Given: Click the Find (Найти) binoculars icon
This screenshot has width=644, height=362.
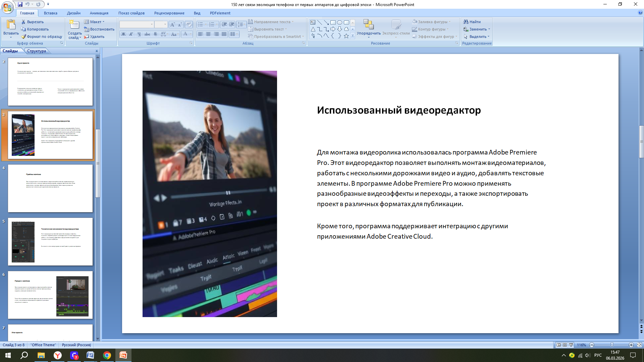Looking at the screenshot, I should 466,22.
